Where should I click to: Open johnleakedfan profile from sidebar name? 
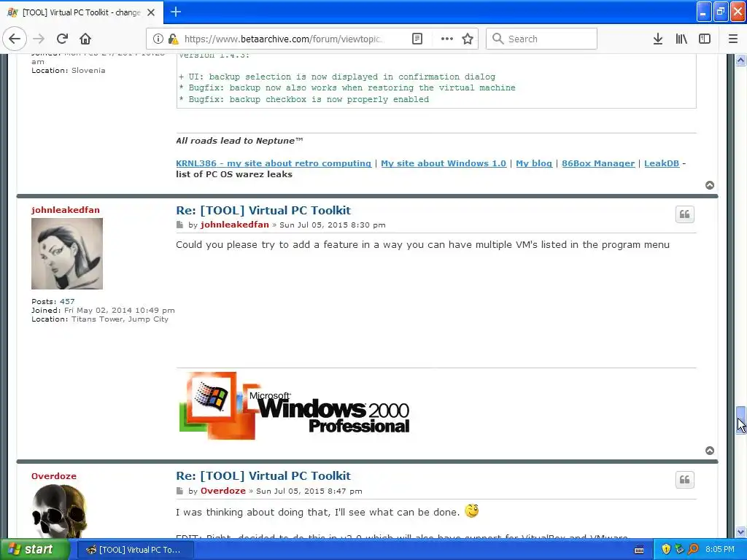click(66, 210)
